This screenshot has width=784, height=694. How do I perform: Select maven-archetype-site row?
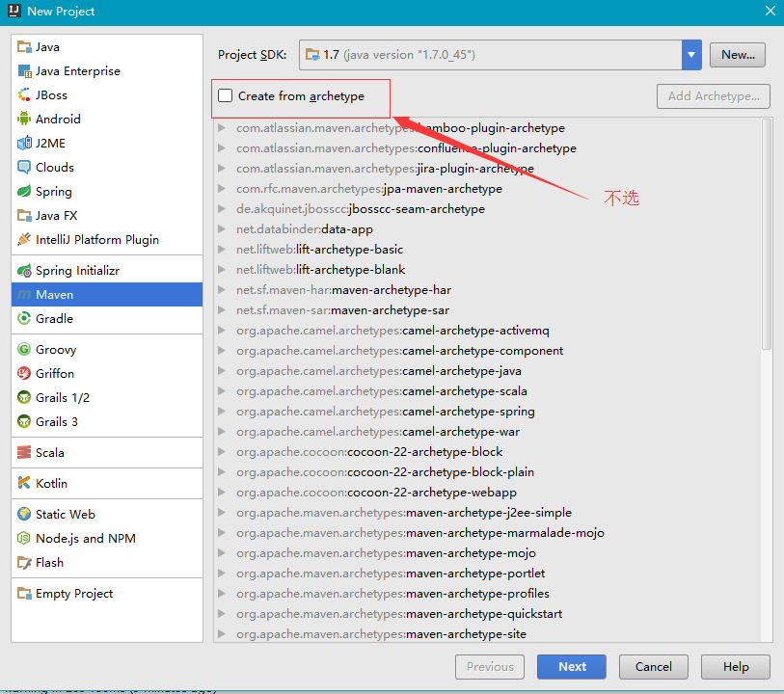point(488,634)
